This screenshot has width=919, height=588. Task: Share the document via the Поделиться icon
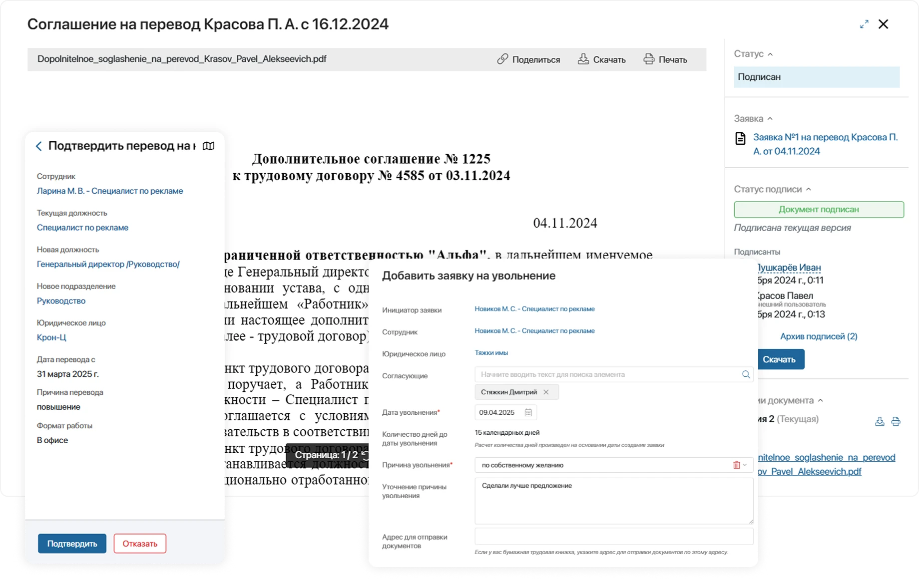point(502,59)
